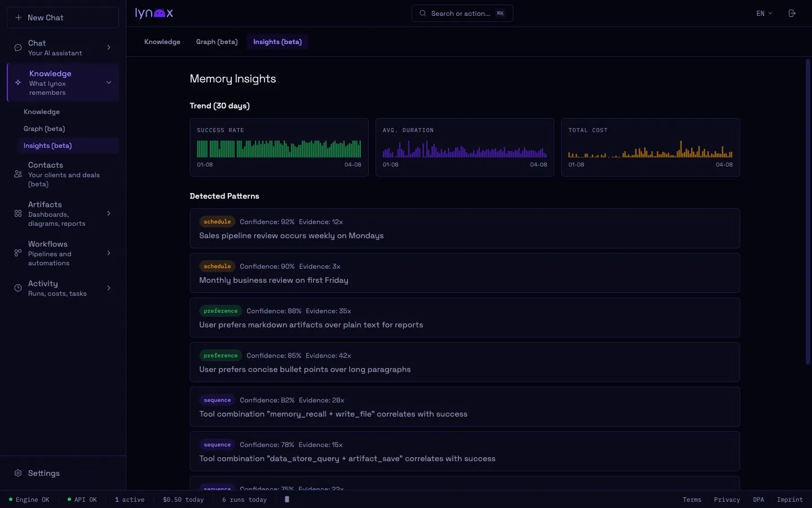Viewport: 812px width, 508px height.
Task: Click the sequence tag with Confidence 78%
Action: coord(217,445)
